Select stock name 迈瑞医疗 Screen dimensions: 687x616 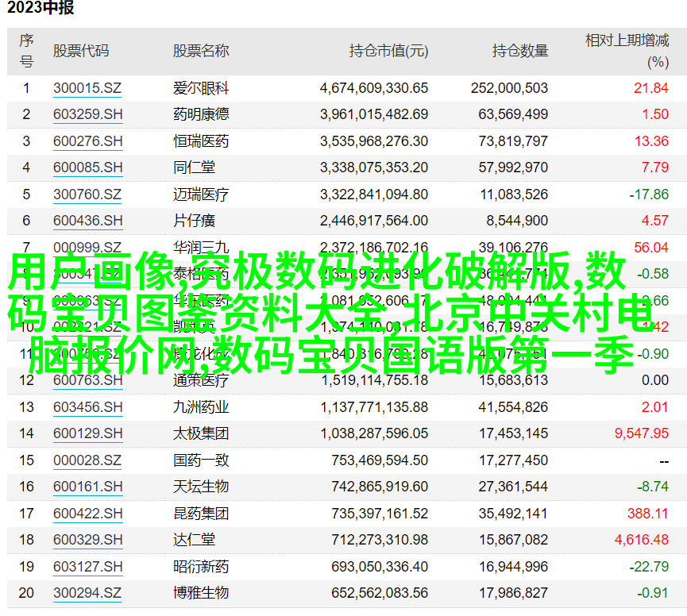pos(201,194)
